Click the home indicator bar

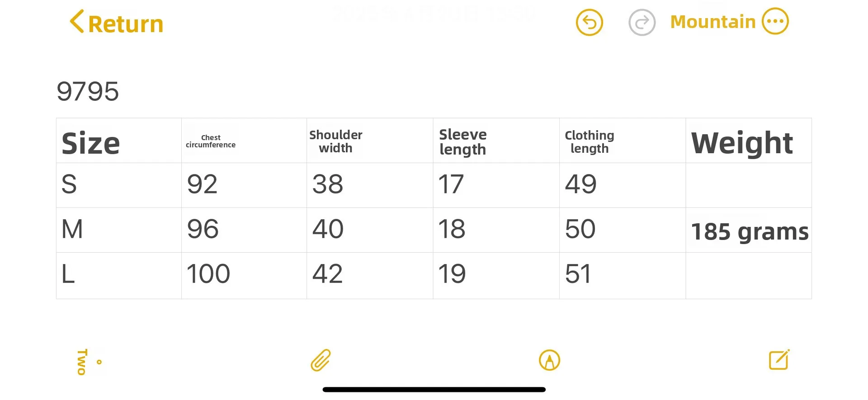click(x=434, y=390)
